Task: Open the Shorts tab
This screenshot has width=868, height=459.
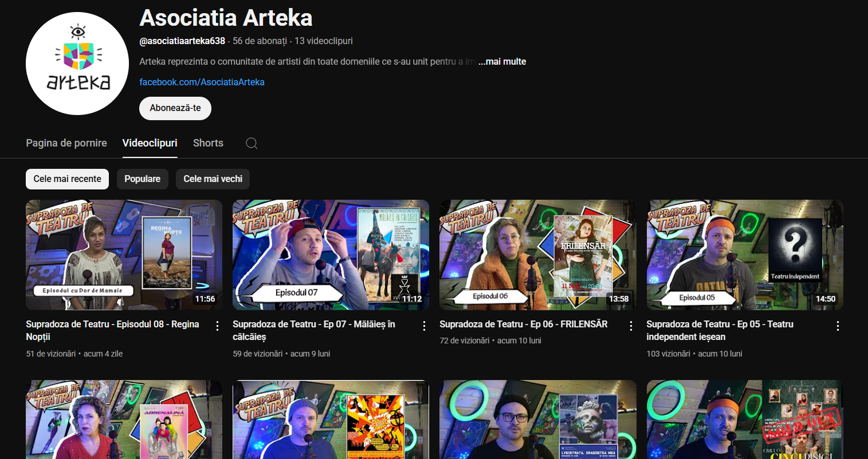Action: [x=208, y=143]
